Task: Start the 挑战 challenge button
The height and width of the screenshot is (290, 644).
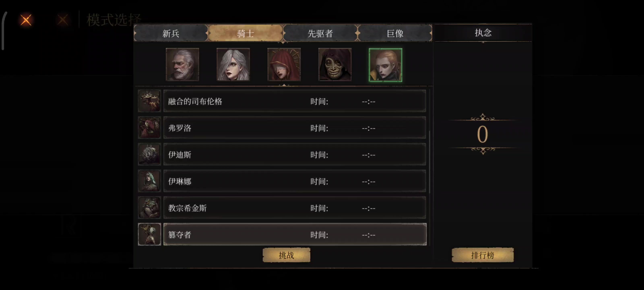Action: (287, 255)
